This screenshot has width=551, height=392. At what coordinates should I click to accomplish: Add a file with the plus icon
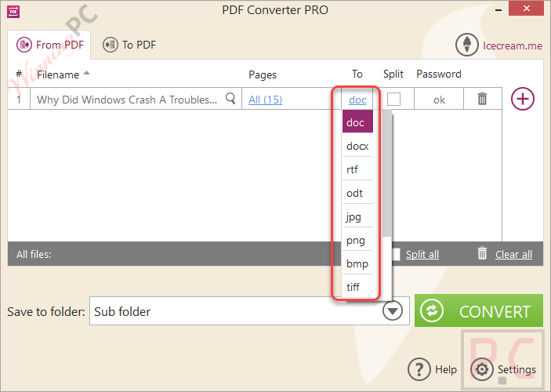(523, 99)
